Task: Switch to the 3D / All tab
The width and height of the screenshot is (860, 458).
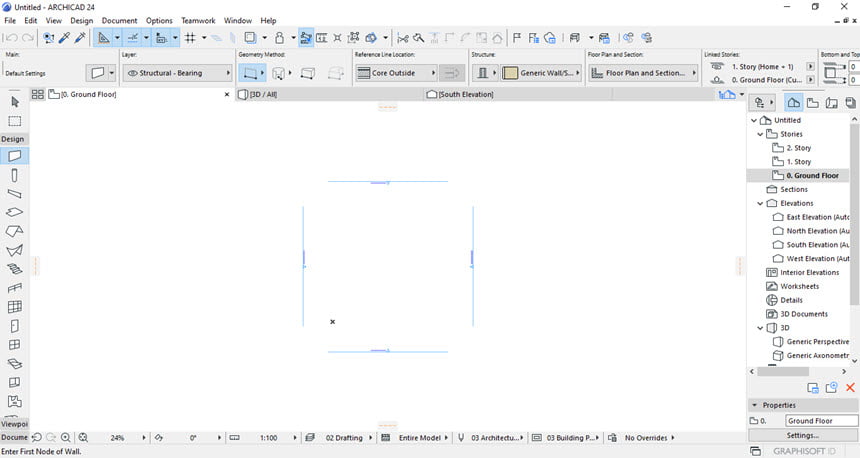Action: [x=329, y=94]
